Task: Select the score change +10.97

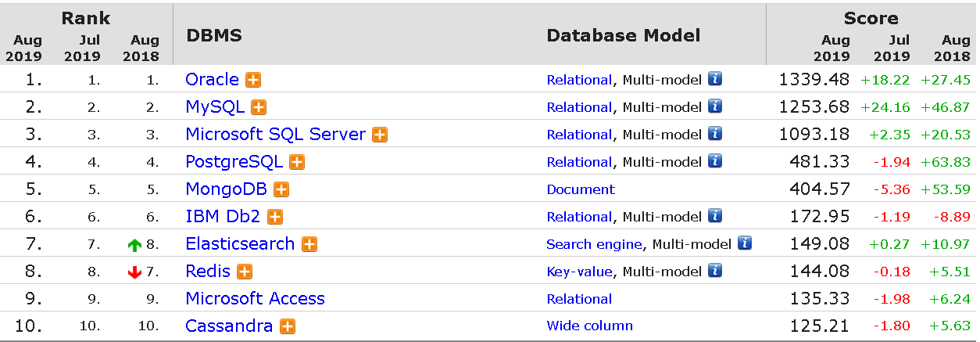Action: tap(946, 244)
